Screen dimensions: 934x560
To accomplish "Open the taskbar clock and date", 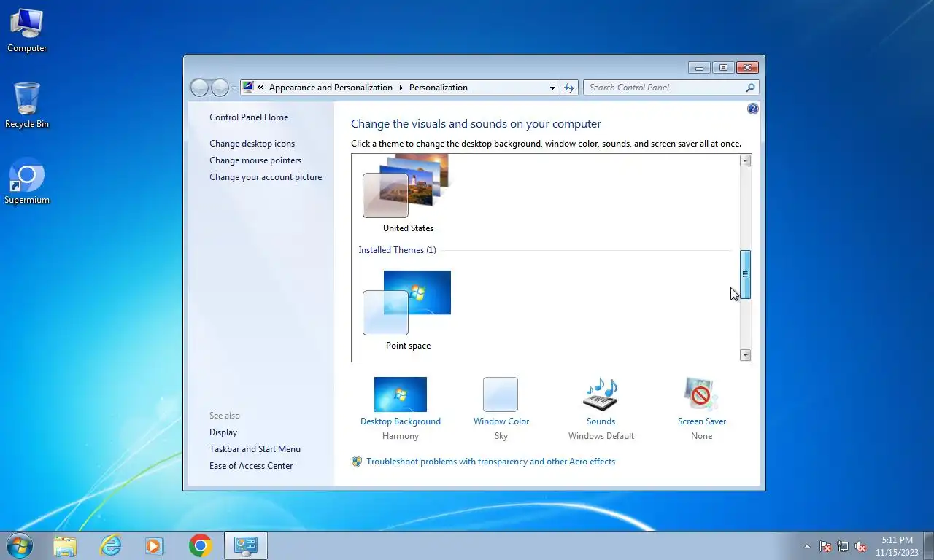I will pyautogui.click(x=897, y=546).
